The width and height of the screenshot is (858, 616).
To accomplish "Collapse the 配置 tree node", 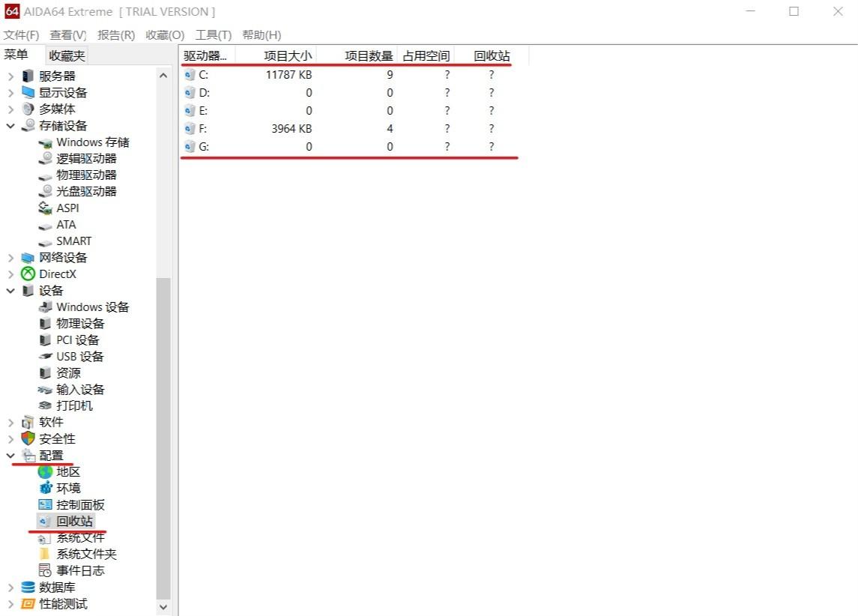I will click(x=10, y=455).
